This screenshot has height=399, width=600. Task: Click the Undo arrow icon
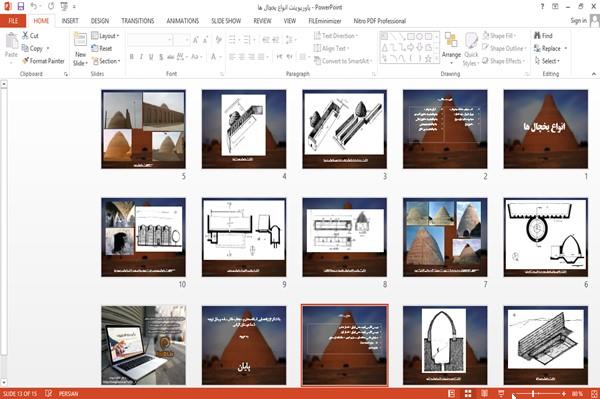pyautogui.click(x=34, y=6)
